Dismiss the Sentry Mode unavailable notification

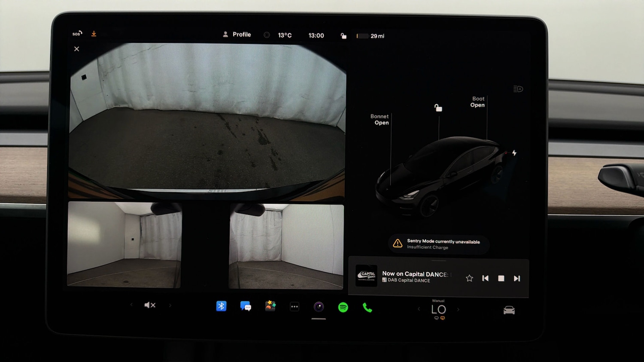(438, 244)
